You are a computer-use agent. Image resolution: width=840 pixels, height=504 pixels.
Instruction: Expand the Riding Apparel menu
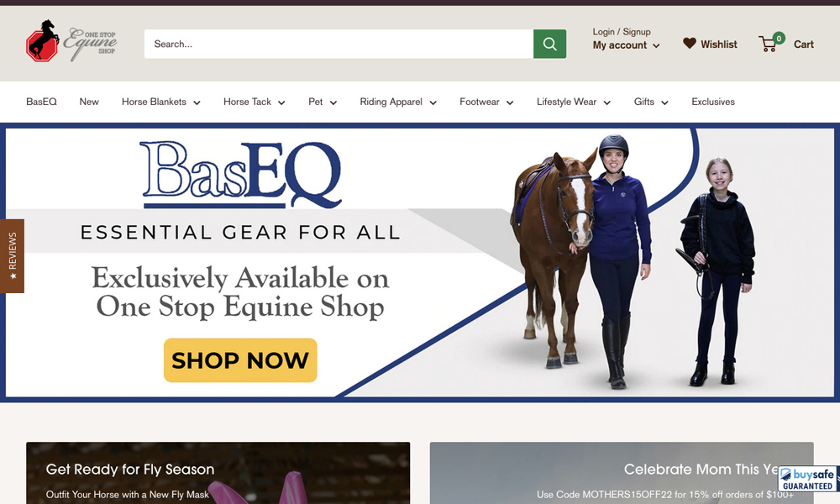point(398,102)
